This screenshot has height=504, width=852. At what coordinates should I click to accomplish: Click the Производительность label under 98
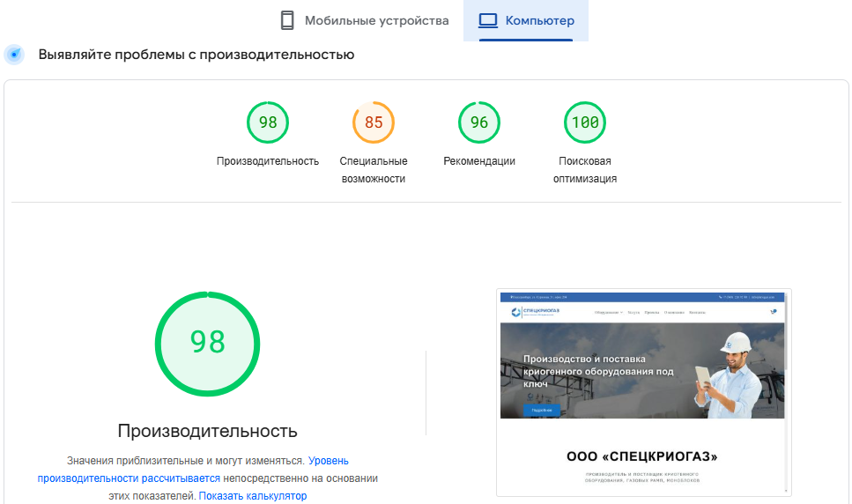(x=268, y=161)
